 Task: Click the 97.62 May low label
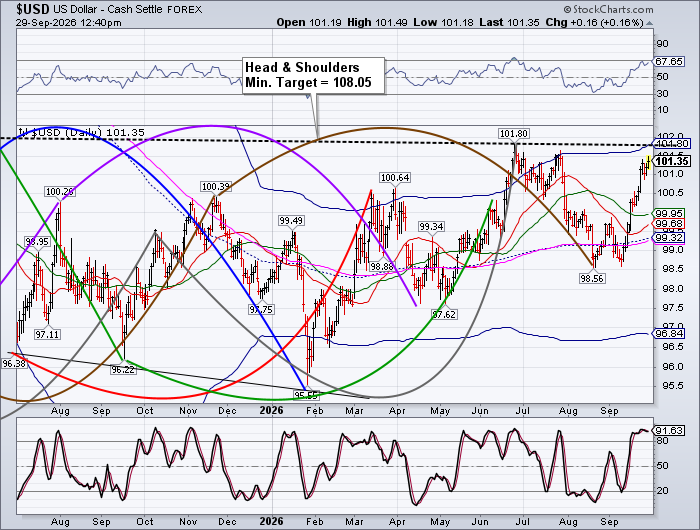click(444, 314)
